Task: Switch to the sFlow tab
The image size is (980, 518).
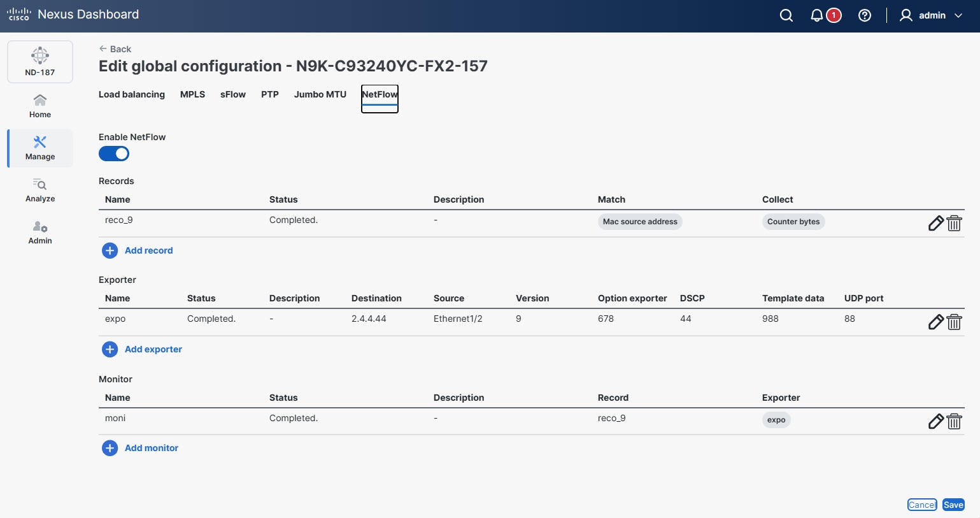Action: [232, 94]
